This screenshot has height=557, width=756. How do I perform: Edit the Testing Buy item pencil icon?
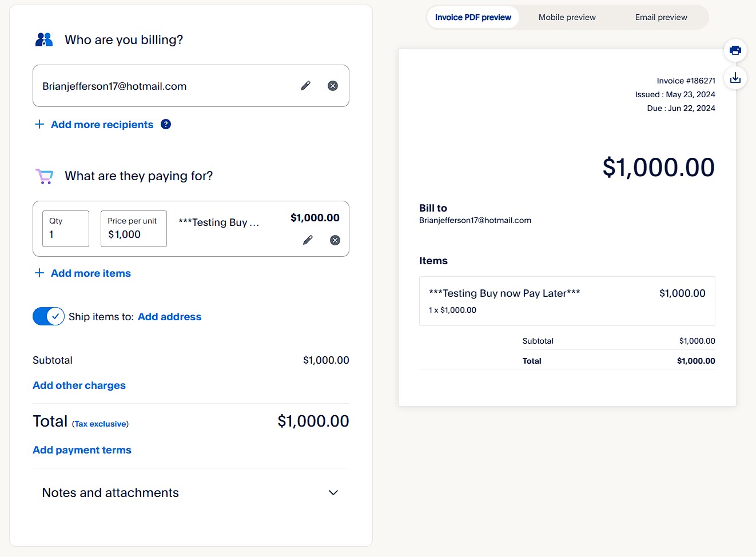308,240
